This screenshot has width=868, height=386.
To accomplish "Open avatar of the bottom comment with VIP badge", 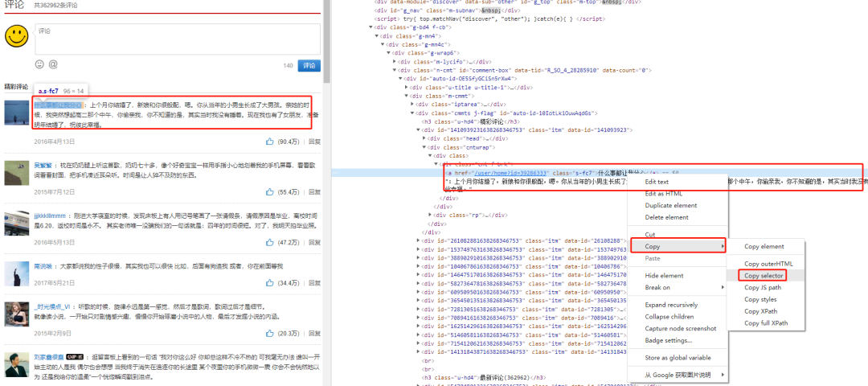I will [17, 364].
